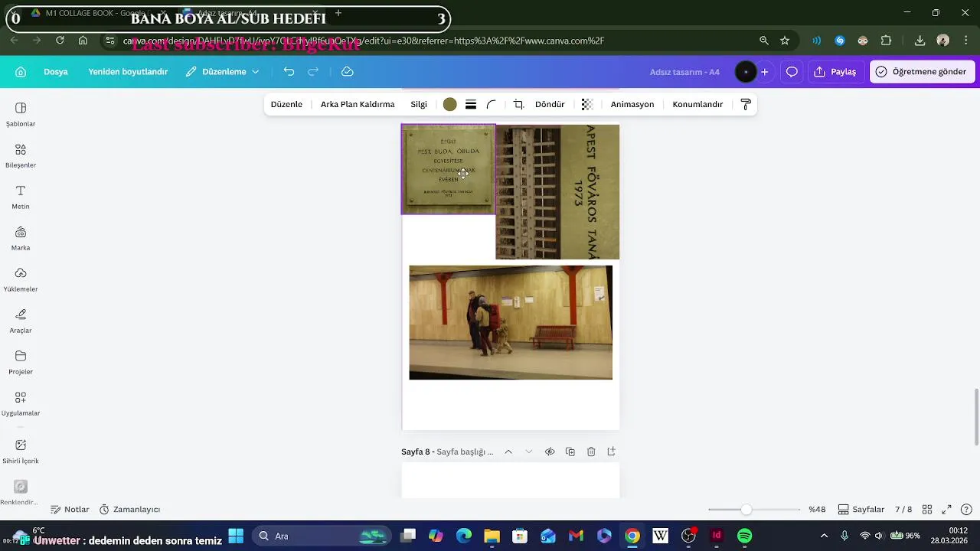Adjust the zoom slider handle
The height and width of the screenshot is (551, 980).
(746, 510)
